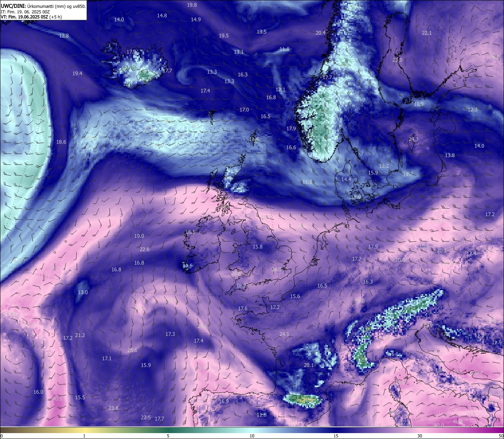
Task: Click the 14.4 value near Denmark
Action: pos(346,179)
